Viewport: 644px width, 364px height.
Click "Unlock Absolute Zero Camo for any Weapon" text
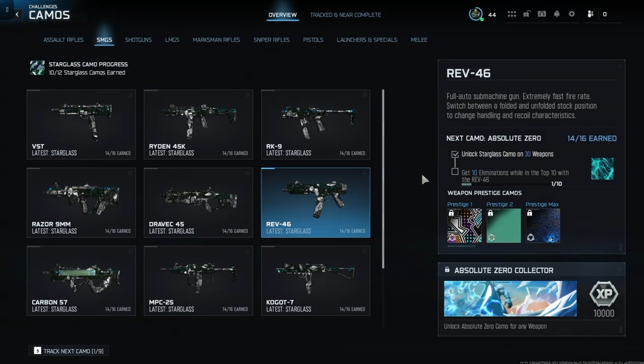tap(495, 326)
